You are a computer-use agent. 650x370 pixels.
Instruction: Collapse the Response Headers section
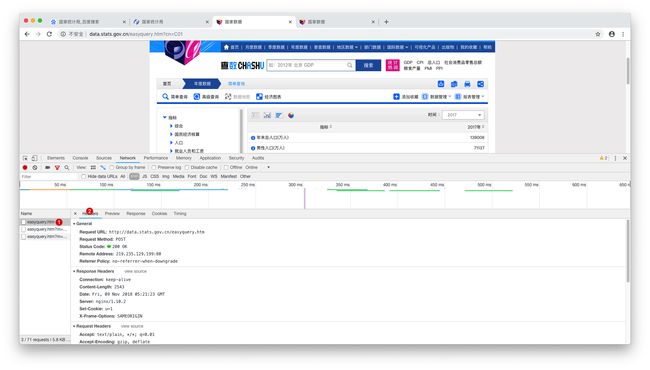[74, 271]
